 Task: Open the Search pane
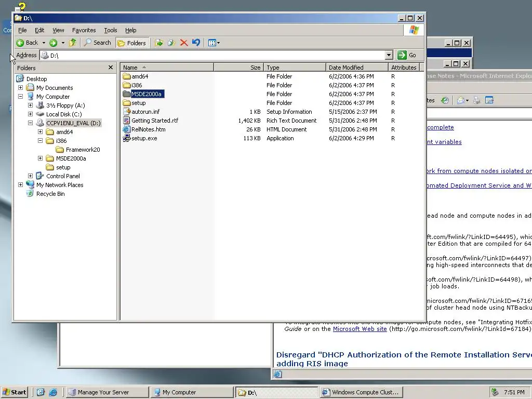[x=98, y=43]
